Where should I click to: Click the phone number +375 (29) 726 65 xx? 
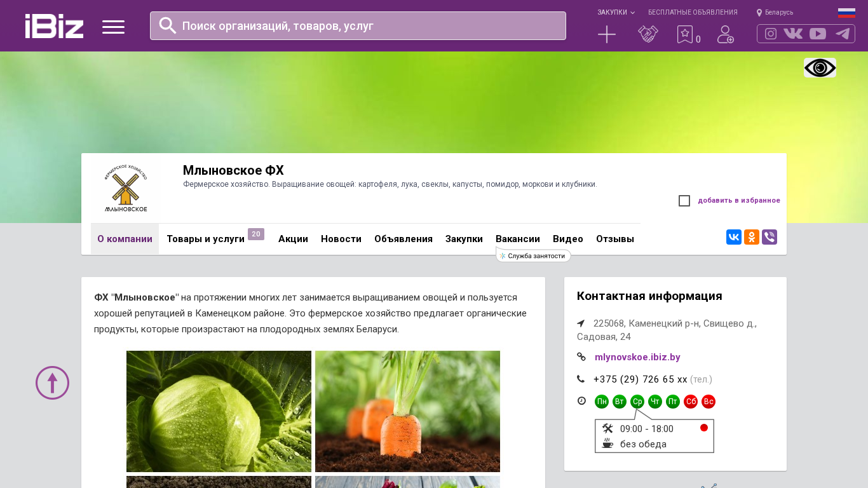point(641,379)
